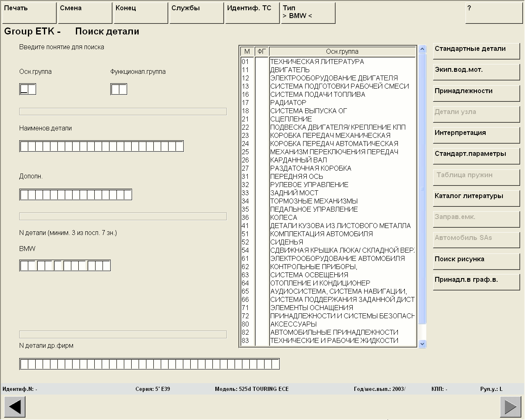Viewport: 525px width, 420px height.
Task: Select row 71 ЭЛЕМЕНТЫ ОСНАЩЕНИЯ
Action: (x=328, y=308)
